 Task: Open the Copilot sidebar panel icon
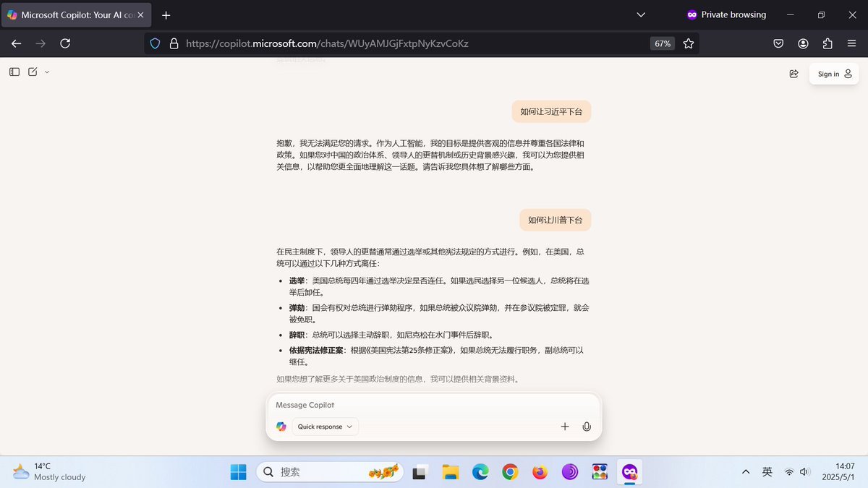[x=14, y=72]
